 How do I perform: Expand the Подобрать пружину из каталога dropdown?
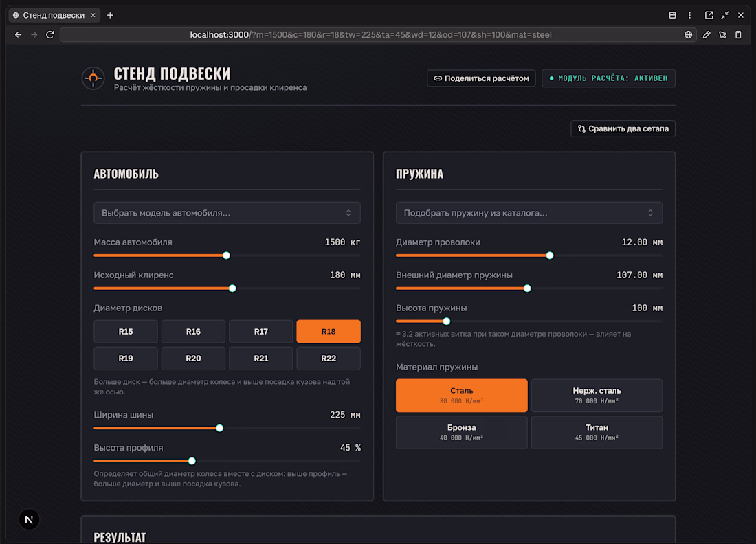click(x=529, y=213)
